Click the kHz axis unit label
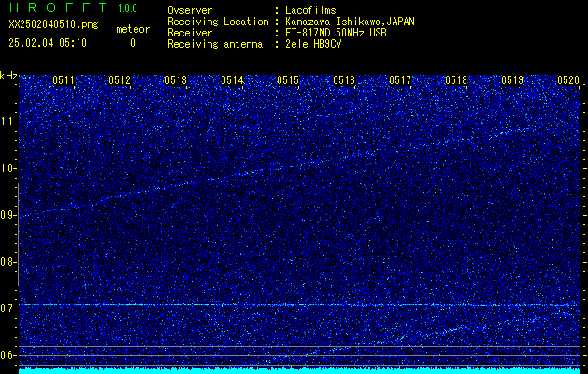This screenshot has height=374, width=588. pos(8,76)
